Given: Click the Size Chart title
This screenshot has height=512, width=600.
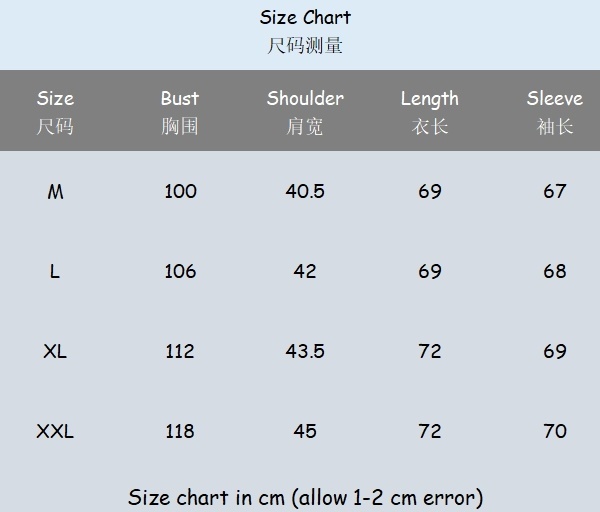Looking at the screenshot, I should pos(305,18).
